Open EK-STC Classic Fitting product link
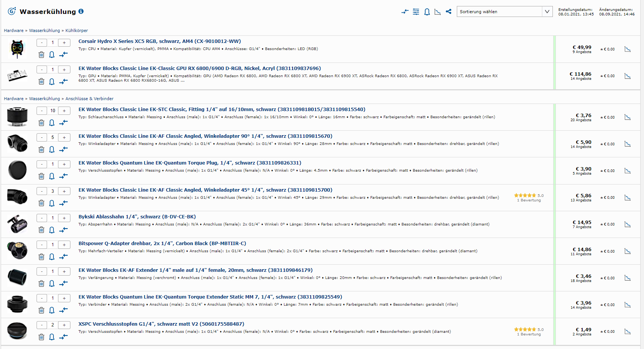This screenshot has width=644, height=349. [x=222, y=110]
